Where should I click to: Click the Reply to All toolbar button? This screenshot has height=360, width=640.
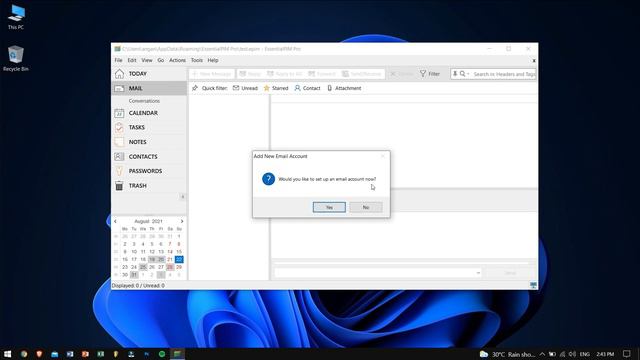tap(284, 74)
